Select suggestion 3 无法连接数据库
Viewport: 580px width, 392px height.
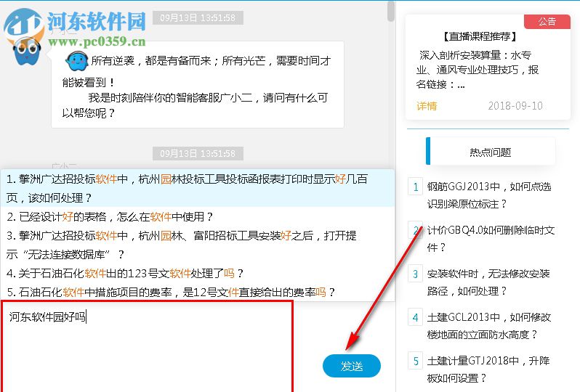point(198,245)
